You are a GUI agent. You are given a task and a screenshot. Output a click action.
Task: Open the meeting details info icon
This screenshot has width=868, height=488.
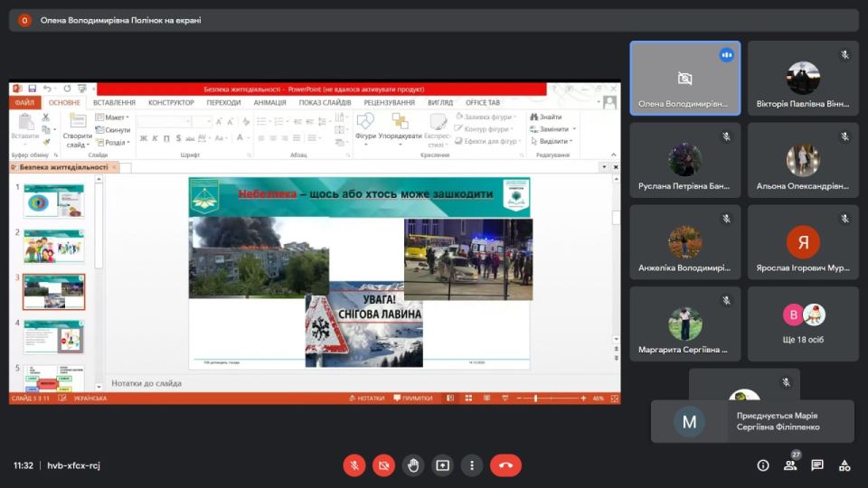pyautogui.click(x=762, y=465)
